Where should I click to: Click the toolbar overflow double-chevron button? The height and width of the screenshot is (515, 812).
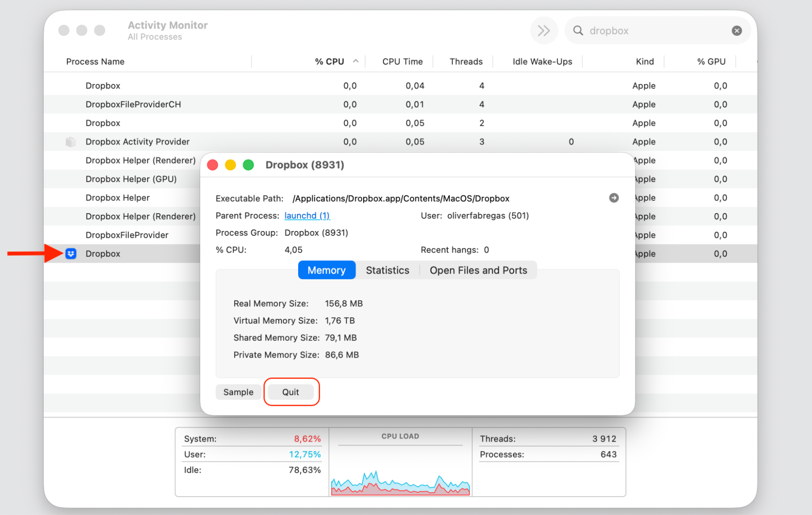(x=543, y=30)
